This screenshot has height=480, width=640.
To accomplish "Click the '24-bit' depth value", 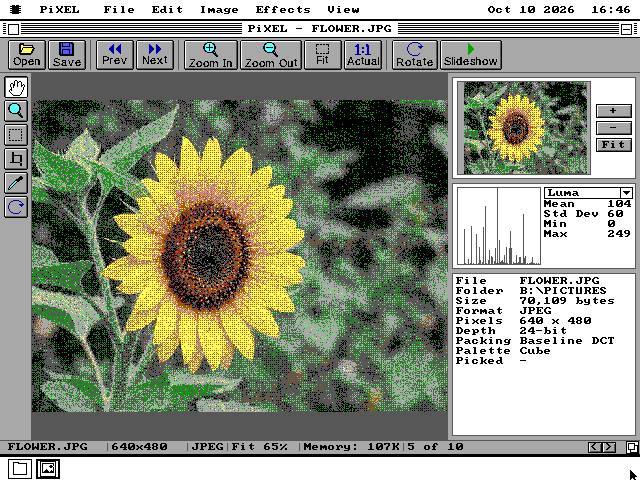I will click(x=543, y=331).
